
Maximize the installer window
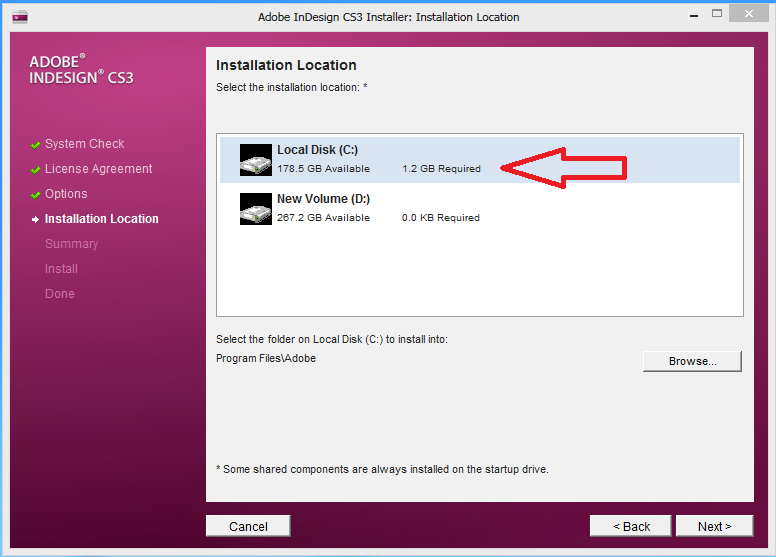coord(717,14)
